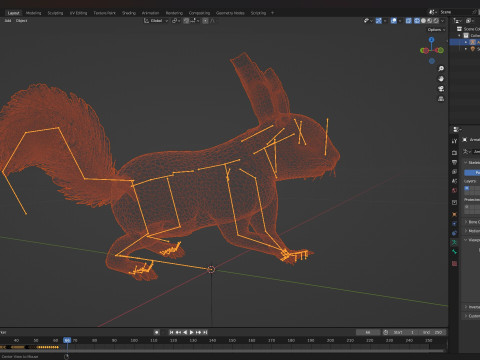The height and width of the screenshot is (360, 480).
Task: Open the Output properties tab
Action: [x=454, y=162]
